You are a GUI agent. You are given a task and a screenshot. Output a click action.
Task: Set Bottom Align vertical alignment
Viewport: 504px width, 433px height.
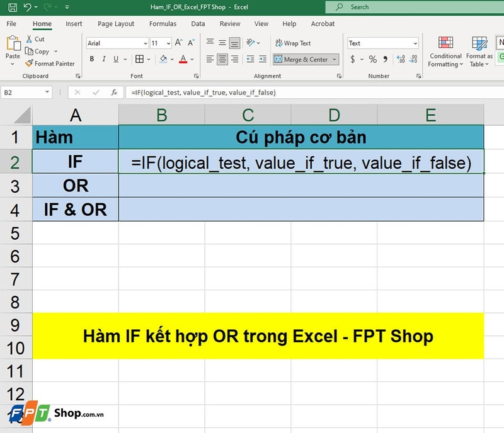[234, 43]
